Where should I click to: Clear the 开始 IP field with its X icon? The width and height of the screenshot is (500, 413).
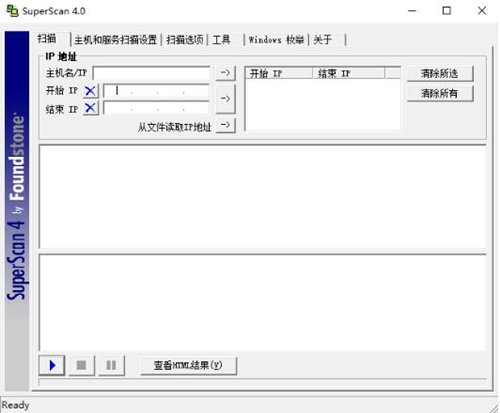pos(90,91)
